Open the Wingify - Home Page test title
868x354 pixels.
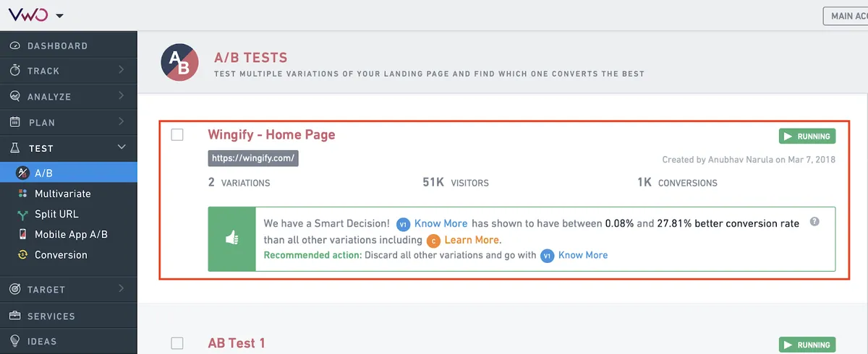[x=271, y=134]
